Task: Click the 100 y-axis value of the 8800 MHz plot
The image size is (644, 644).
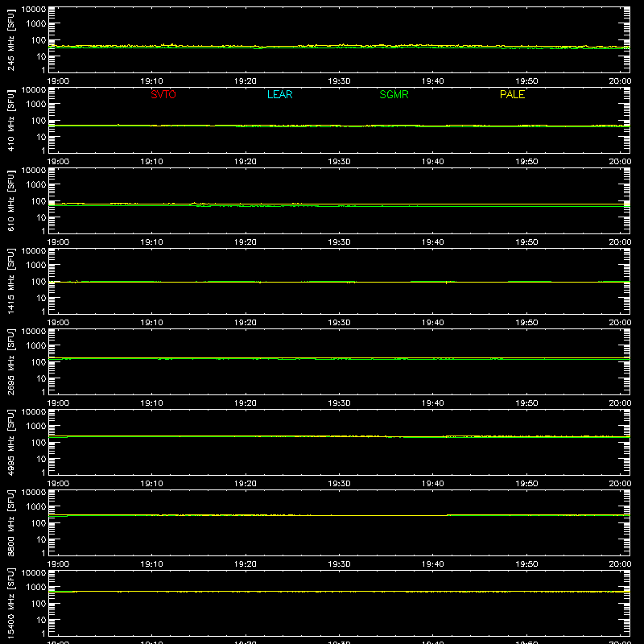Action: 39,523
